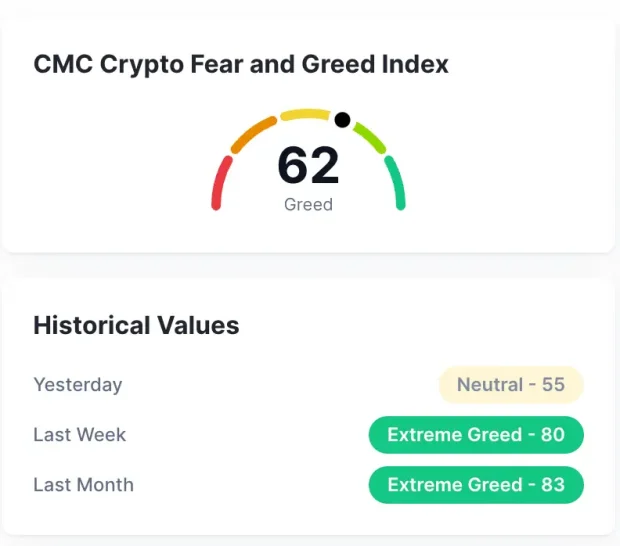Click the number 55 in Yesterday's badge
This screenshot has height=546, width=620.
553,385
